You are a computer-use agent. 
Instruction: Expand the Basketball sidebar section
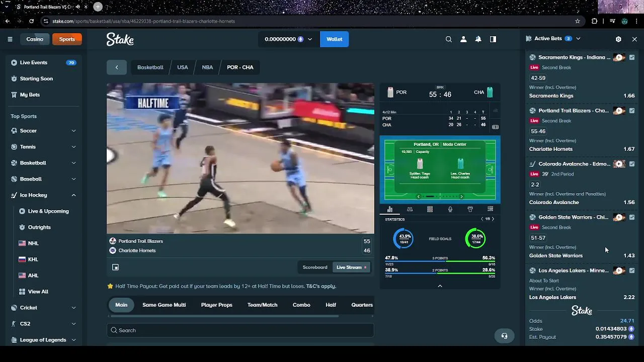pos(73,163)
